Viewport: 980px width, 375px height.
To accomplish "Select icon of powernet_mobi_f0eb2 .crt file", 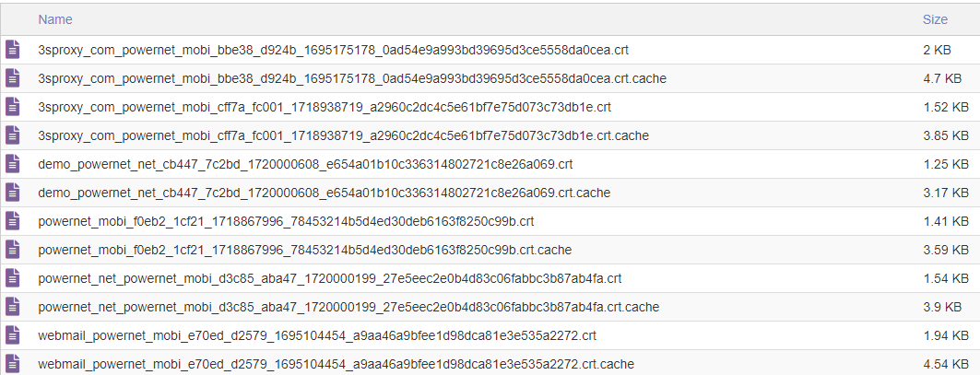I will tap(13, 220).
